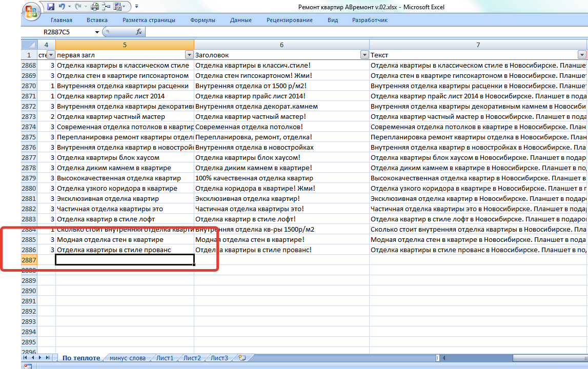Open the Вставка ribbon tab

(x=97, y=20)
